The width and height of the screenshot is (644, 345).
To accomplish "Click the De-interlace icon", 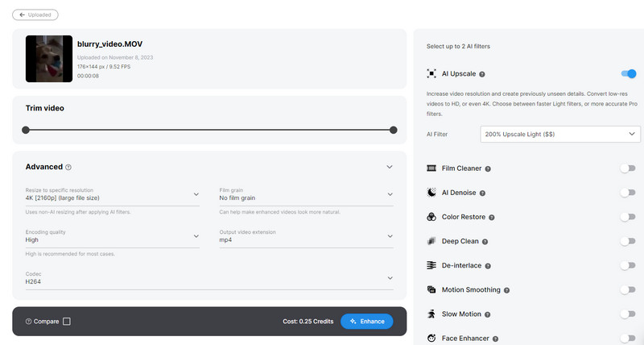I will (432, 265).
